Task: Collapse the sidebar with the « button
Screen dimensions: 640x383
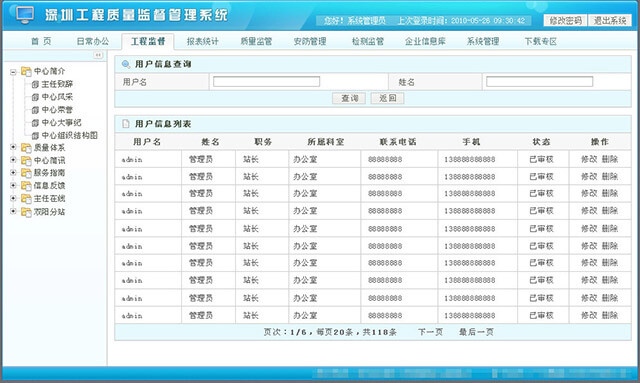Action: click(98, 55)
